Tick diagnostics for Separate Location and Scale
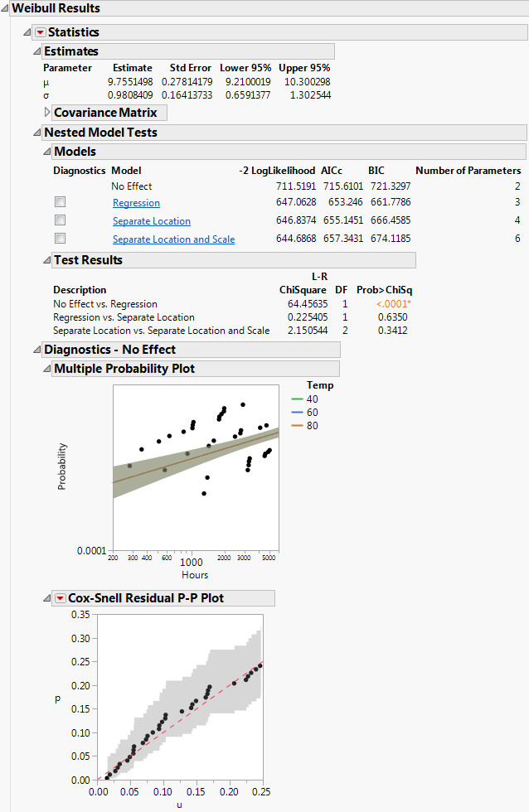 click(60, 239)
